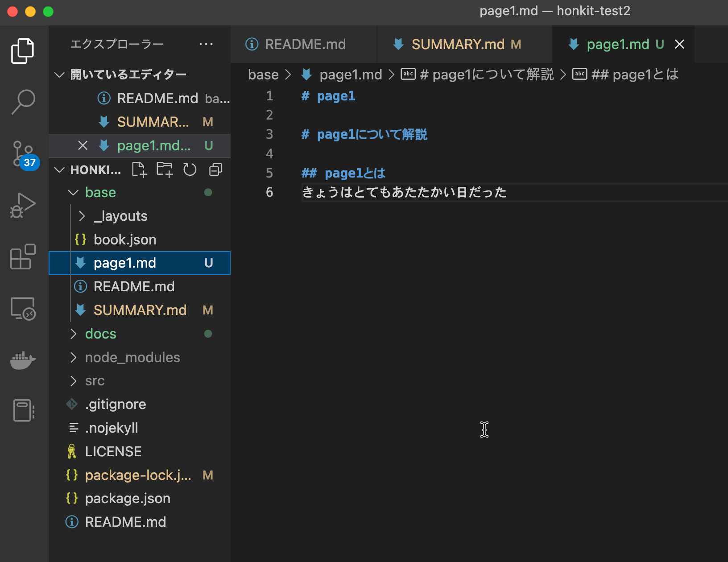Close the page1.md editor tab
The height and width of the screenshot is (562, 728).
pyautogui.click(x=679, y=44)
